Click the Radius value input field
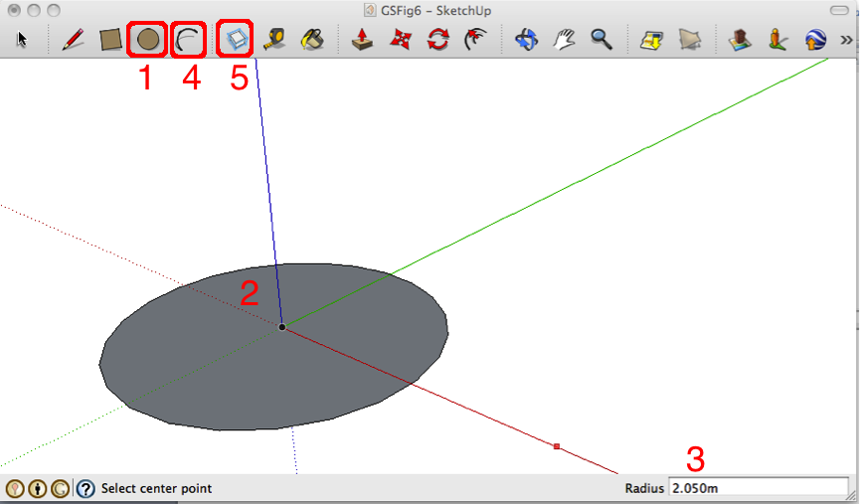 pyautogui.click(x=758, y=488)
